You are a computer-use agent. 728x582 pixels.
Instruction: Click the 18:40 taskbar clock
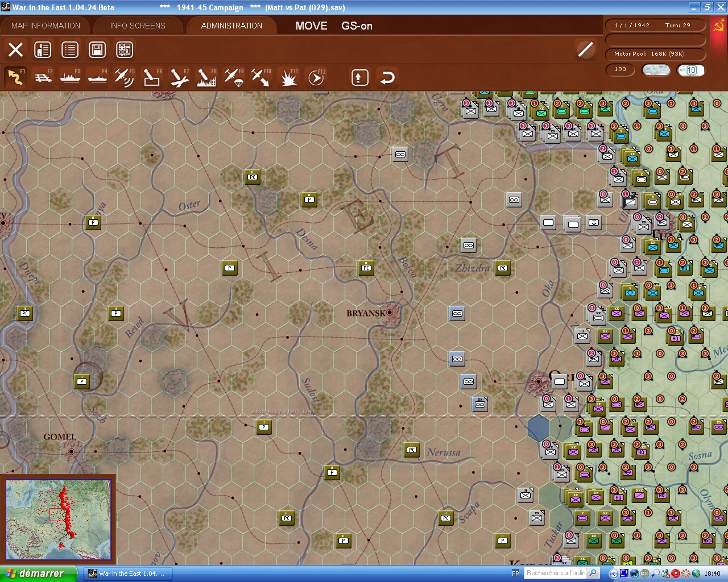coord(712,573)
